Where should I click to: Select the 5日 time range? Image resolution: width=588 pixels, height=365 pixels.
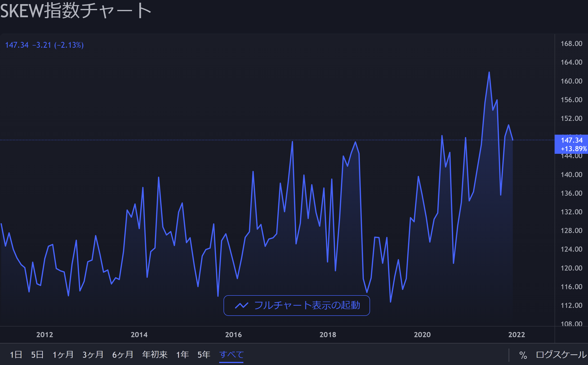(37, 355)
